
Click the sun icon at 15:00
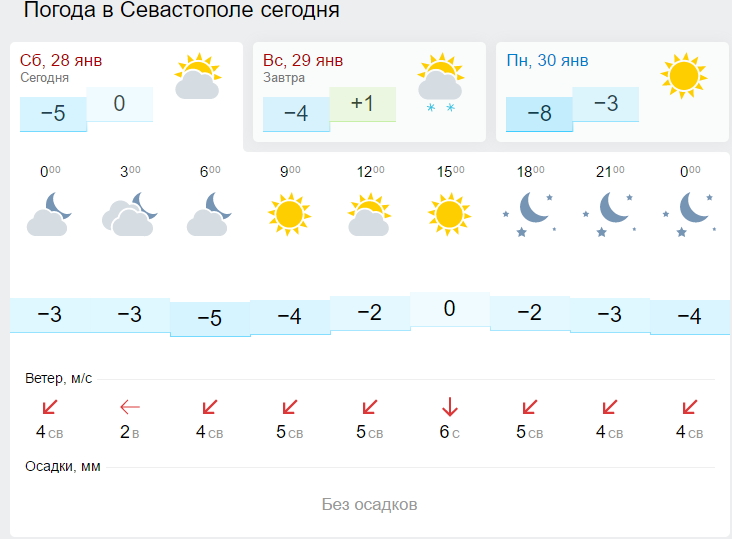pos(449,214)
